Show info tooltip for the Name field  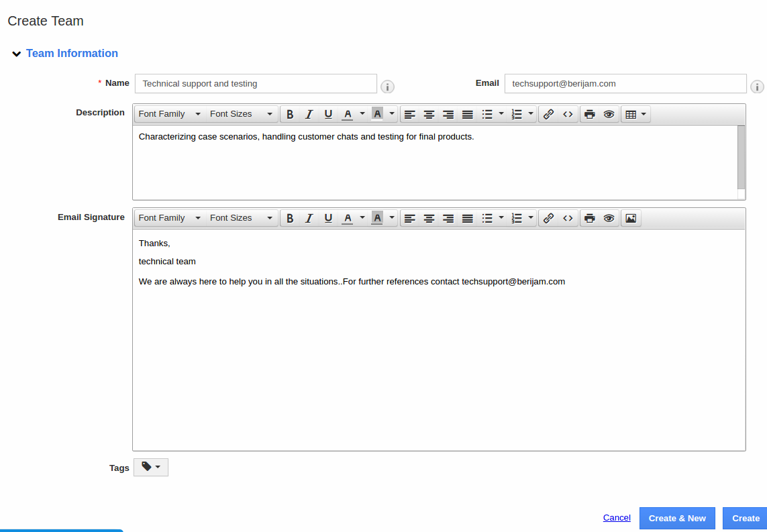(x=387, y=87)
